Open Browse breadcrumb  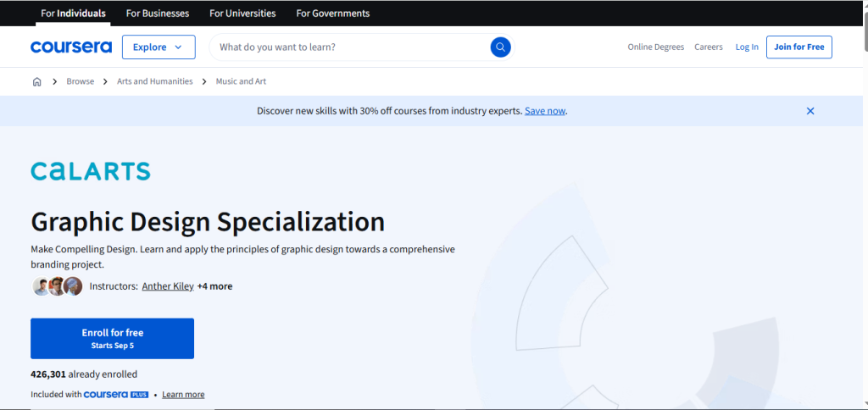coord(81,81)
